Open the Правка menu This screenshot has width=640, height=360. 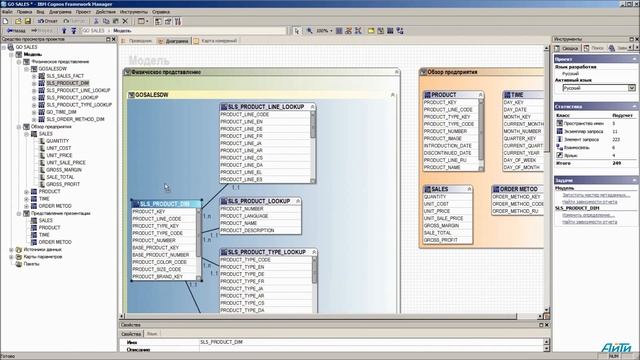(24, 12)
